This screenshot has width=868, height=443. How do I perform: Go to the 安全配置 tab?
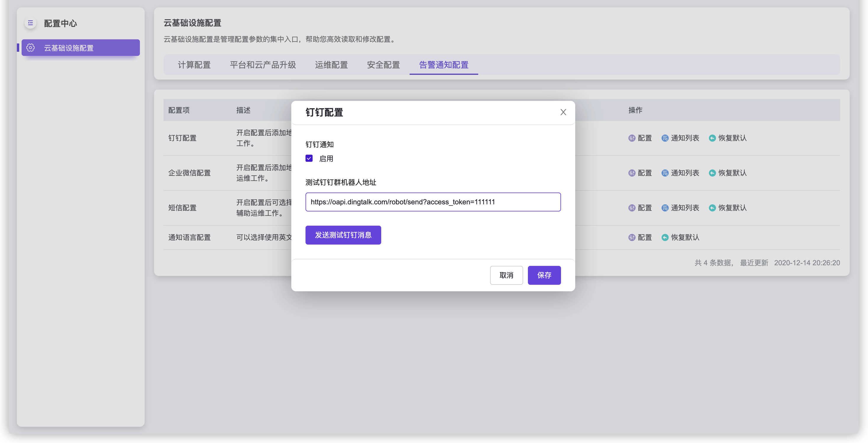click(x=383, y=65)
